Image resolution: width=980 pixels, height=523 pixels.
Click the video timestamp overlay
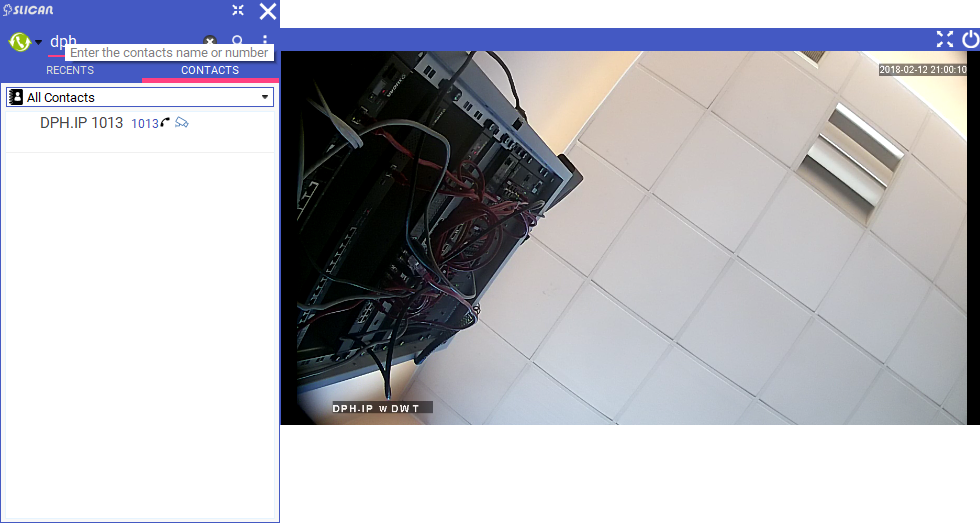point(922,70)
